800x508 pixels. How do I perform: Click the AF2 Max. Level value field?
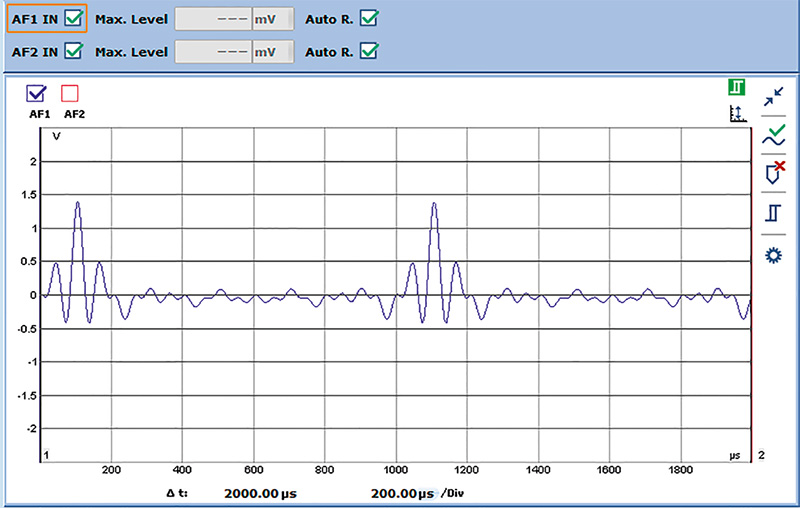click(214, 52)
